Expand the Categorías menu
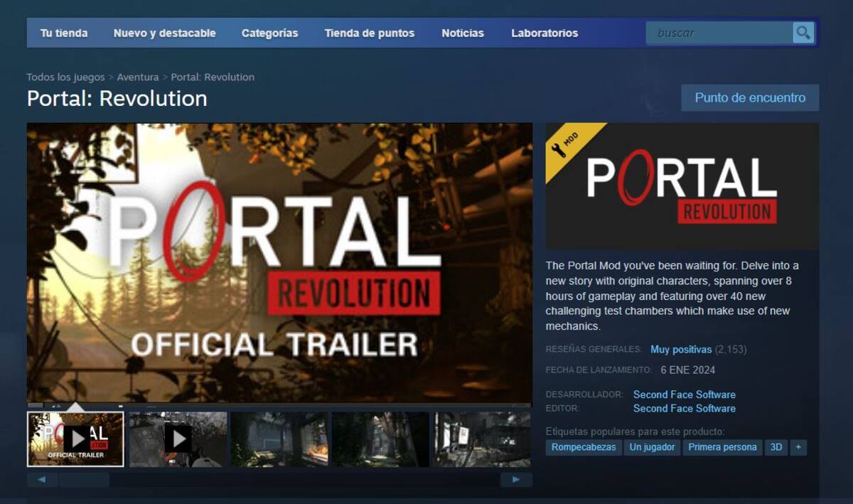This screenshot has width=853, height=504. 270,33
